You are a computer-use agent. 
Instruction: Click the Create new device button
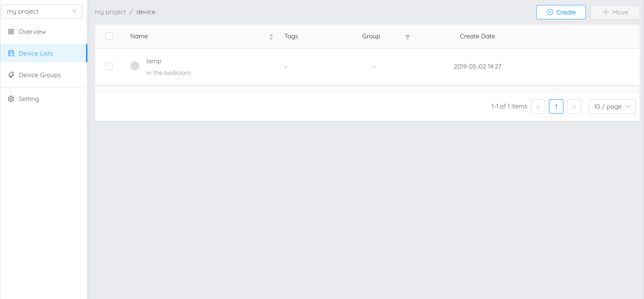click(x=561, y=12)
